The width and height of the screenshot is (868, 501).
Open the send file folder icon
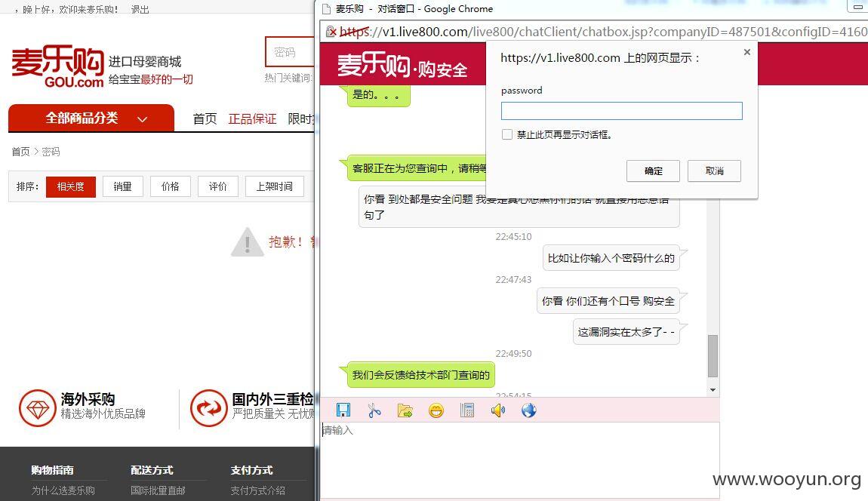pos(405,410)
